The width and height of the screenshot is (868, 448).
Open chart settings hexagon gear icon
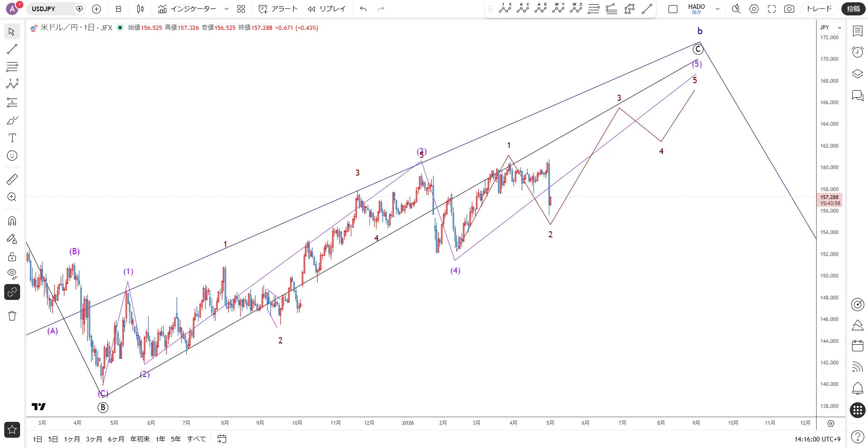click(x=754, y=9)
